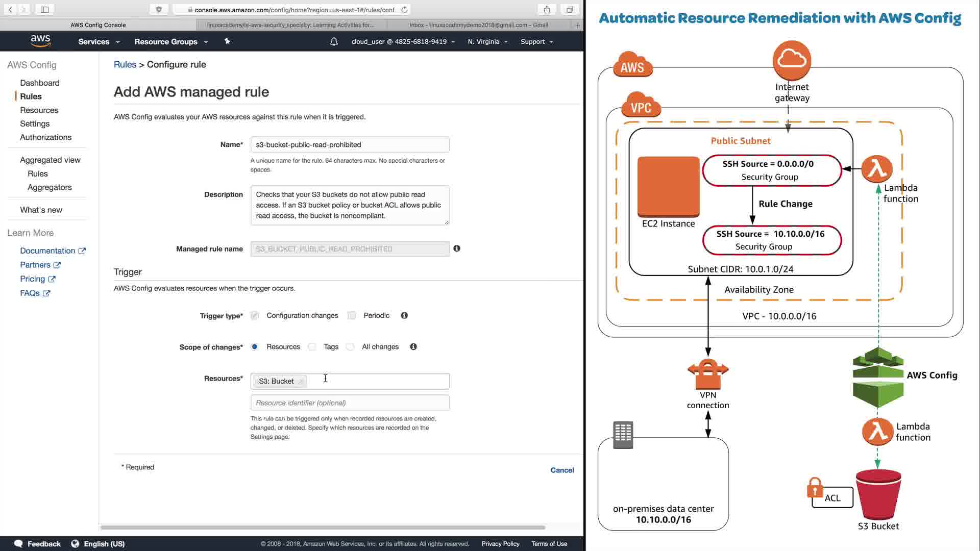This screenshot has height=551, width=980.
Task: Enable the Periodic trigger checkbox
Action: (352, 315)
